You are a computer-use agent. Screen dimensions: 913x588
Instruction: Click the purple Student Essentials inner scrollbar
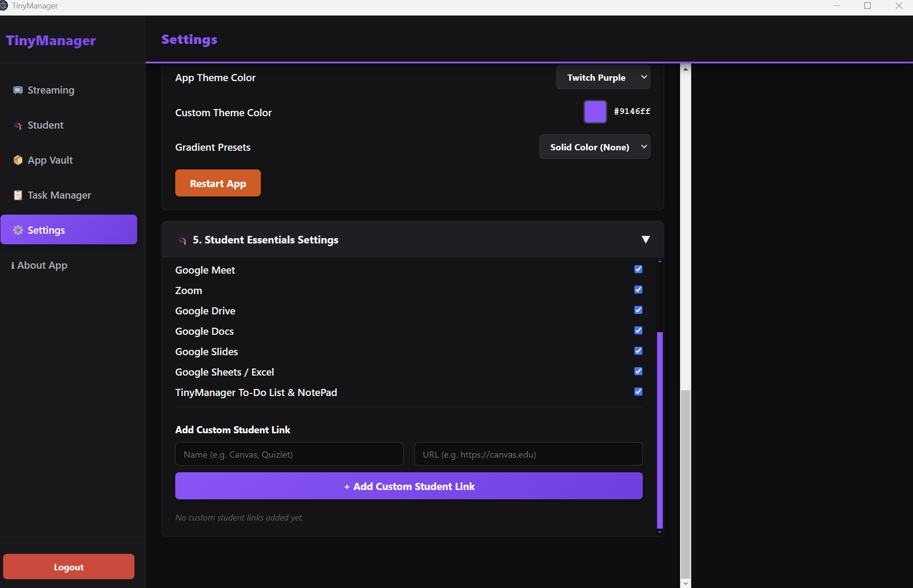[x=660, y=430]
